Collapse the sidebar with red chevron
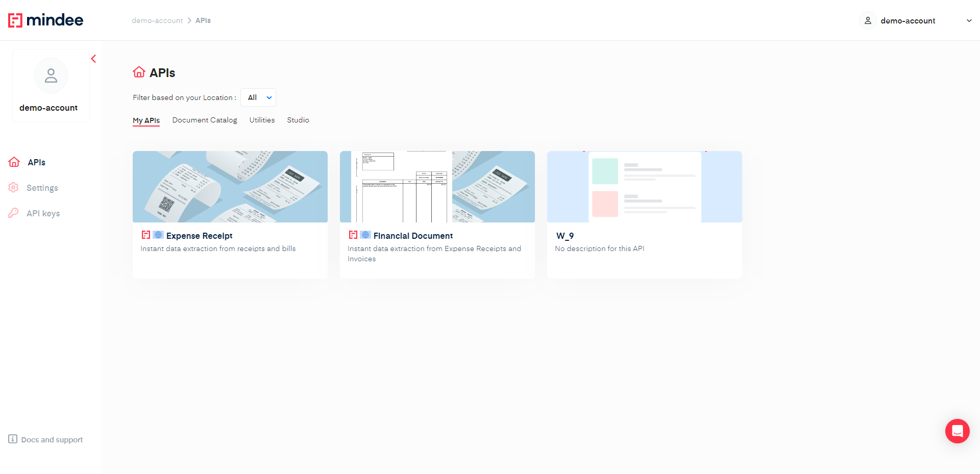Viewport: 980px width, 474px height. pos(93,59)
